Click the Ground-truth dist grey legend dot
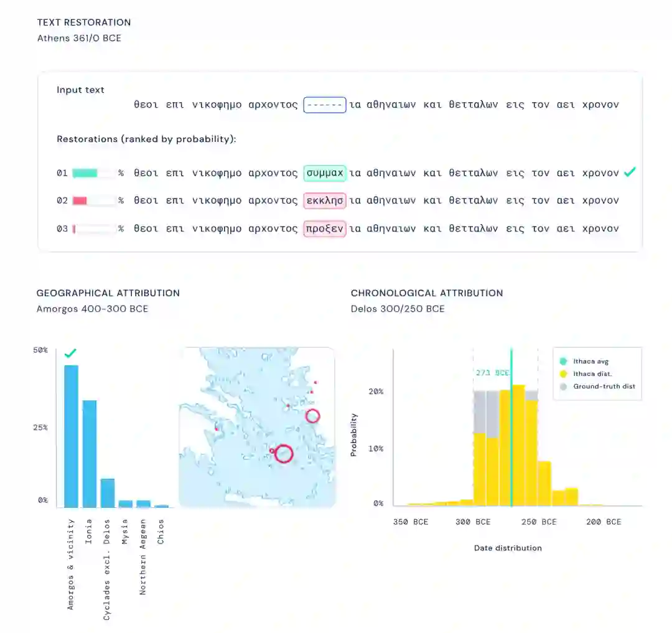Screen dimensions: 672x633 coord(563,387)
